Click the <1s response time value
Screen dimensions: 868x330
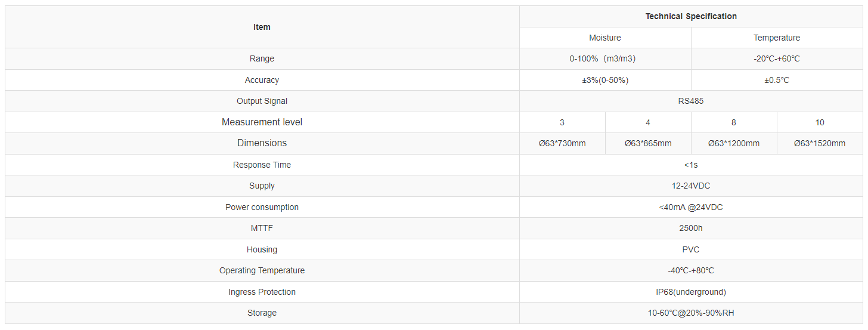[691, 165]
